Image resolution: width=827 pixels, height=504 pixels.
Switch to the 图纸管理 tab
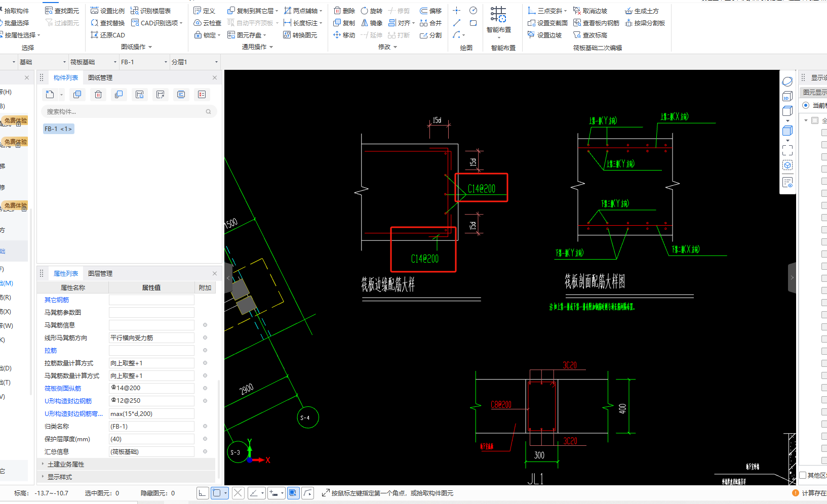tap(100, 77)
